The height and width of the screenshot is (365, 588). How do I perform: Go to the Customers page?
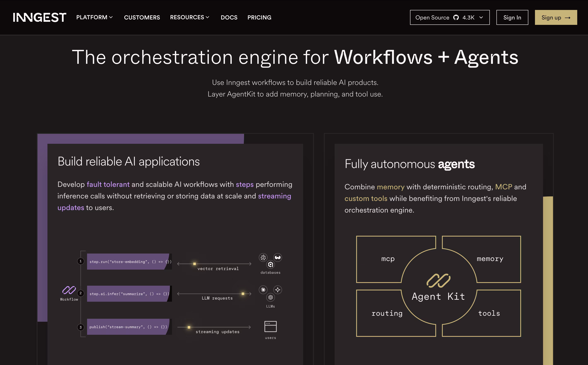142,17
